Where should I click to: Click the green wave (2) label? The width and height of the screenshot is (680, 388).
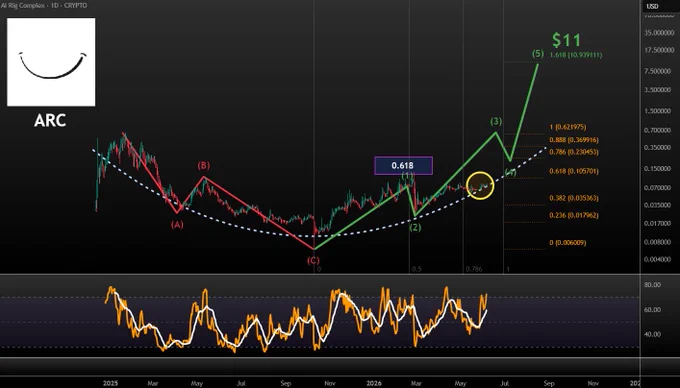(415, 228)
